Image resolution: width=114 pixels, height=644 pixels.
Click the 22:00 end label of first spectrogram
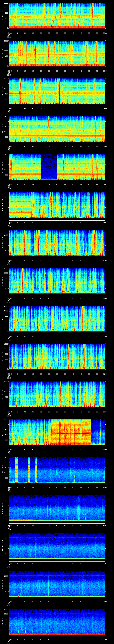[105, 33]
